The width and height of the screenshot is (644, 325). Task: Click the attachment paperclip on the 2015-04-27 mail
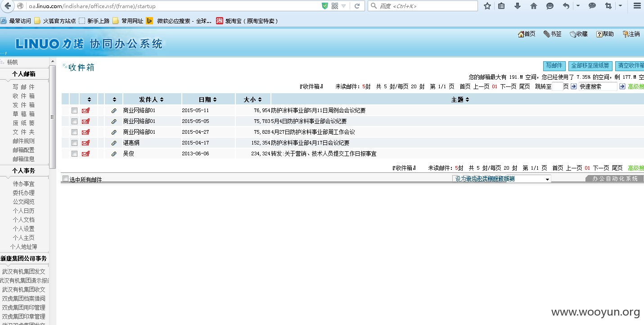[114, 132]
